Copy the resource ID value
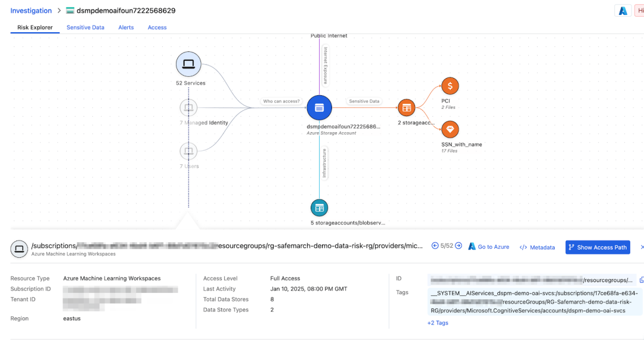Screen dimensions: 644x340 (x=642, y=280)
